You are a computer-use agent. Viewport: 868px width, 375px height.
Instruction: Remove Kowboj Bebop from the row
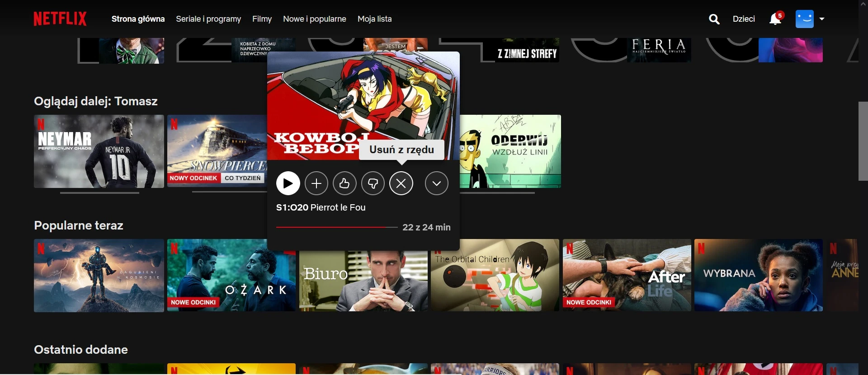[x=401, y=183]
